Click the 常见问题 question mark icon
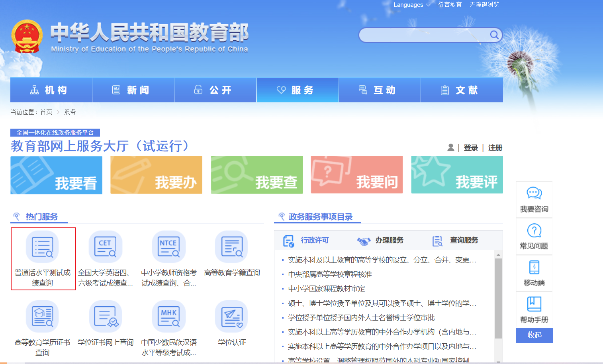 [x=534, y=231]
